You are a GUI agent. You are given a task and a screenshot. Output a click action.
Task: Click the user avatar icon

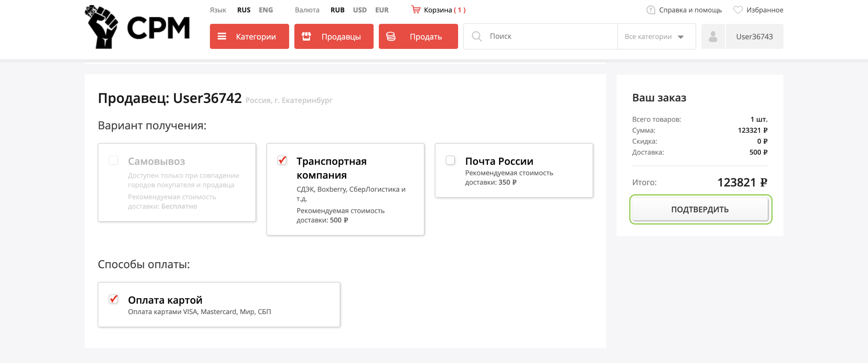coord(713,36)
